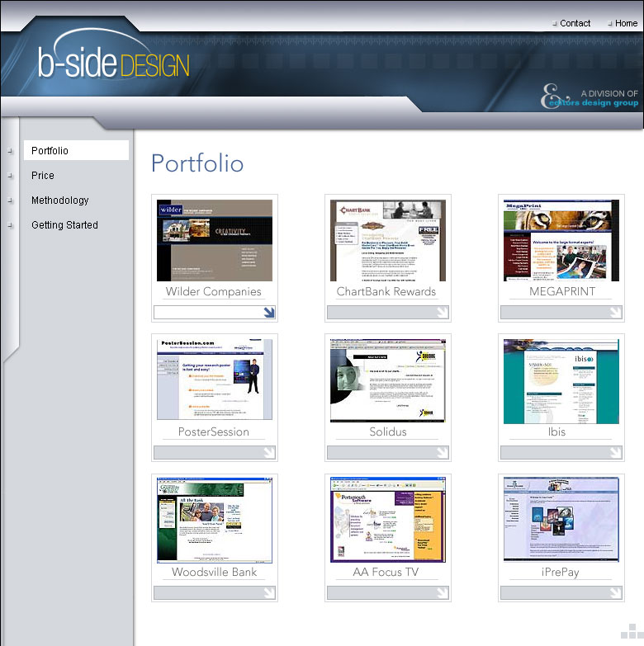The height and width of the screenshot is (646, 644).
Task: Open the Woodsville Bank title link
Action: [x=215, y=572]
